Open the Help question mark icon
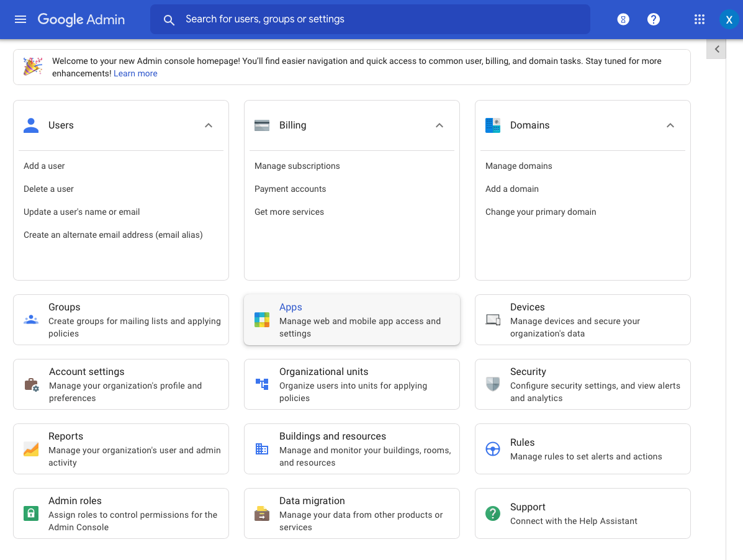Viewport: 743px width, 560px height. (654, 19)
